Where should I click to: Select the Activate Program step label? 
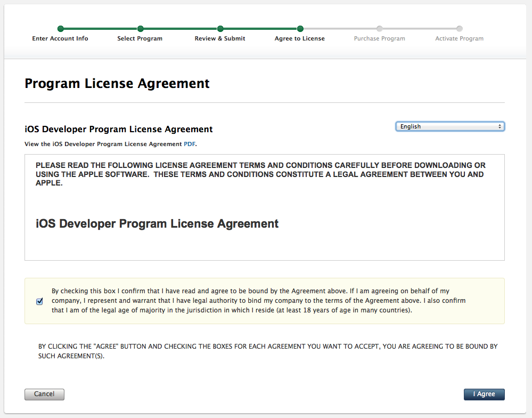click(460, 38)
